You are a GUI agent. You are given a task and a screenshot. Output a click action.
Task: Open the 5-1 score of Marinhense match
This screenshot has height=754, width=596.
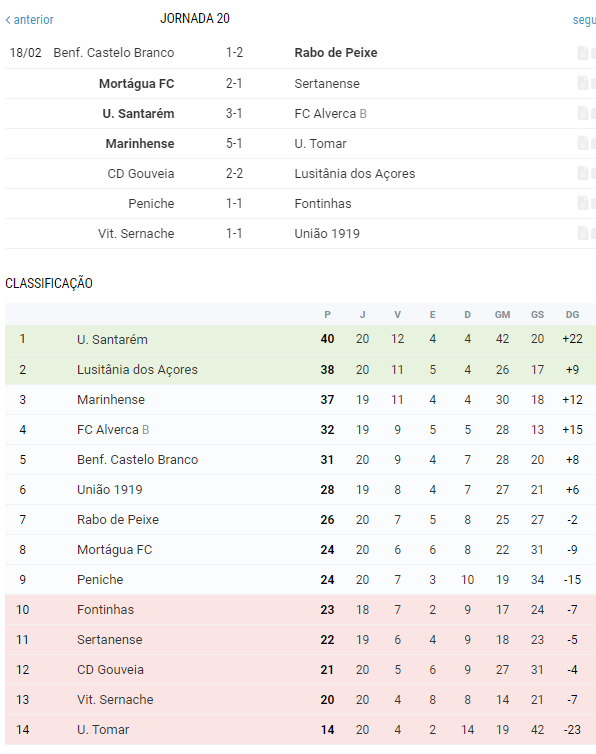[234, 143]
